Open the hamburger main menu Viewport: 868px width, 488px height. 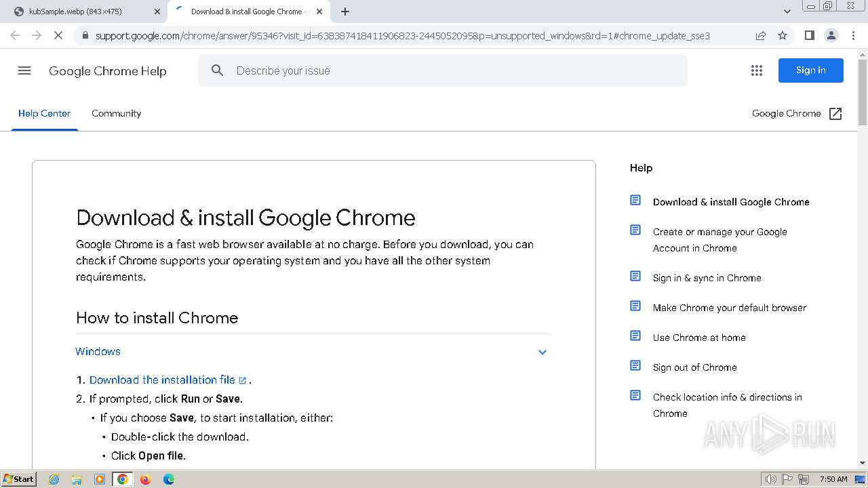[24, 70]
